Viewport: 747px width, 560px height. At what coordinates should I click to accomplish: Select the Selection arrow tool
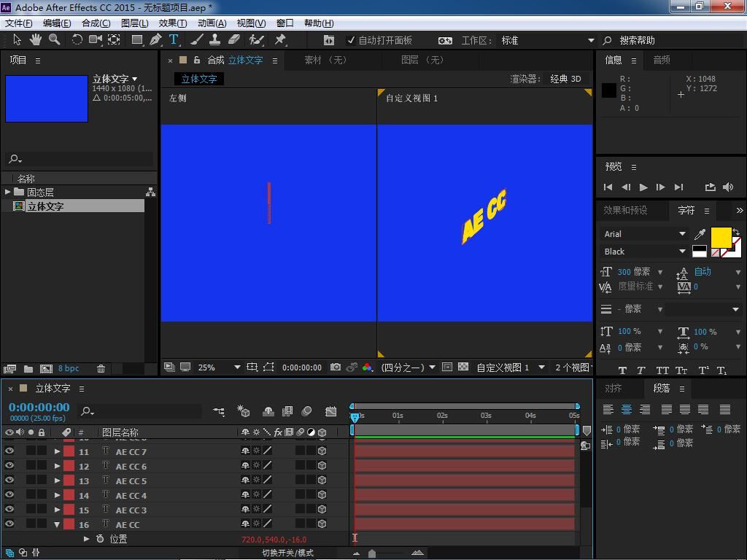[17, 40]
